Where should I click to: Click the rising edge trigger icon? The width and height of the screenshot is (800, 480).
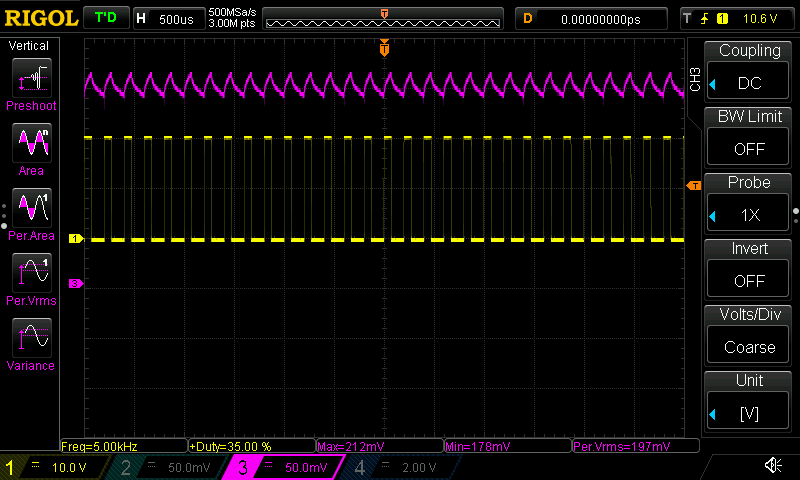705,19
